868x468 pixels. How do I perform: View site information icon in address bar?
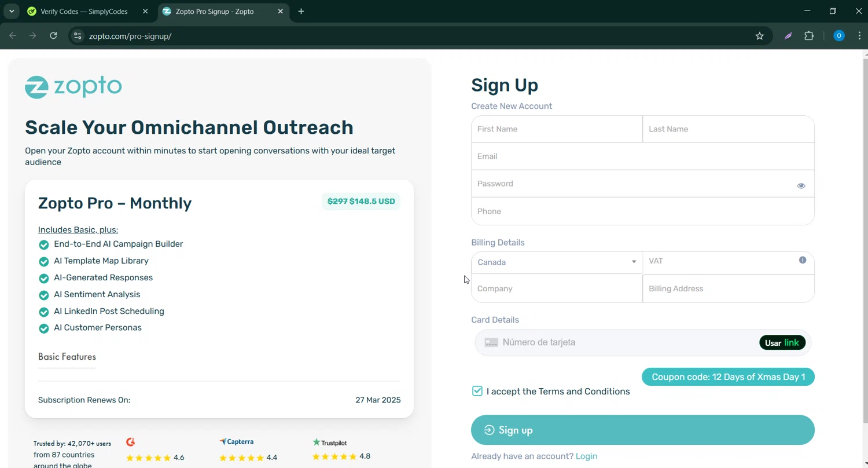click(x=78, y=36)
